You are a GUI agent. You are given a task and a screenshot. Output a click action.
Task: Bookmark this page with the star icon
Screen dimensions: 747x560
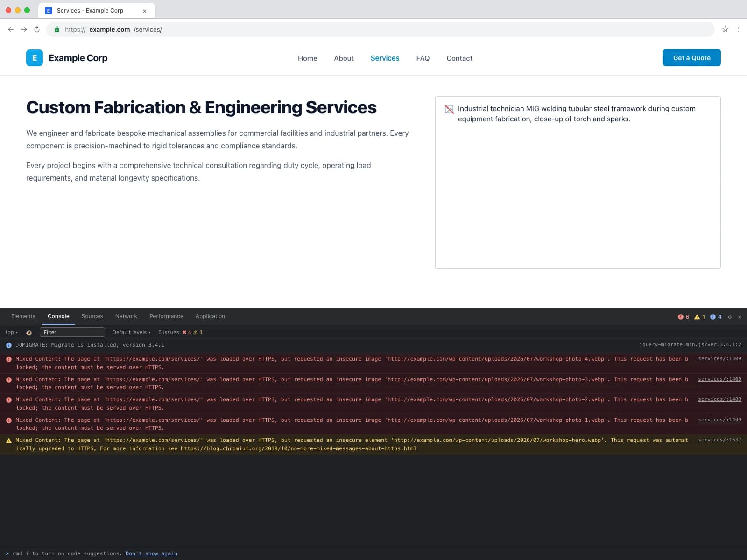[725, 29]
